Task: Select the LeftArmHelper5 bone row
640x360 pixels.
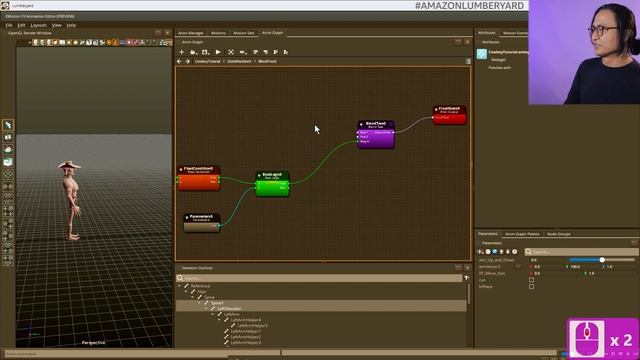Action: [x=253, y=326]
